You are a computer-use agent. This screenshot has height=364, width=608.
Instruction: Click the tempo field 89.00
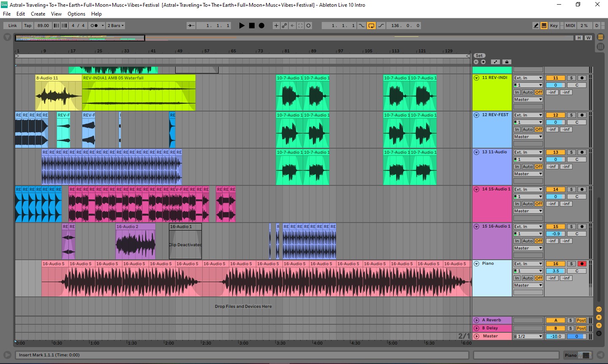[x=43, y=26]
